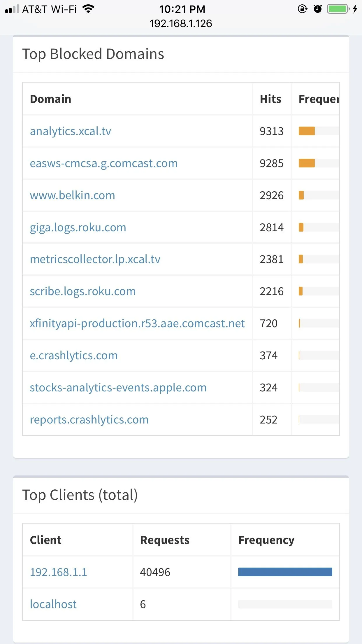The height and width of the screenshot is (644, 362).
Task: Click the e.crashlytics.com link
Action: click(74, 356)
